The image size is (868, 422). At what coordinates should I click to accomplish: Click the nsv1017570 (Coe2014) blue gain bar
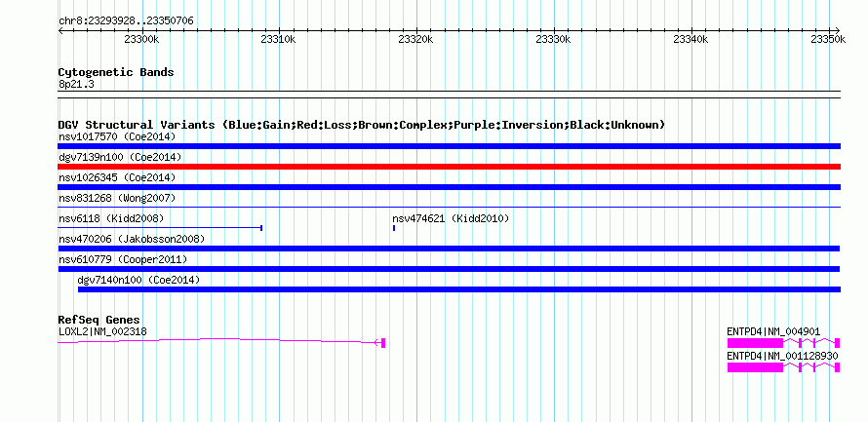[449, 146]
